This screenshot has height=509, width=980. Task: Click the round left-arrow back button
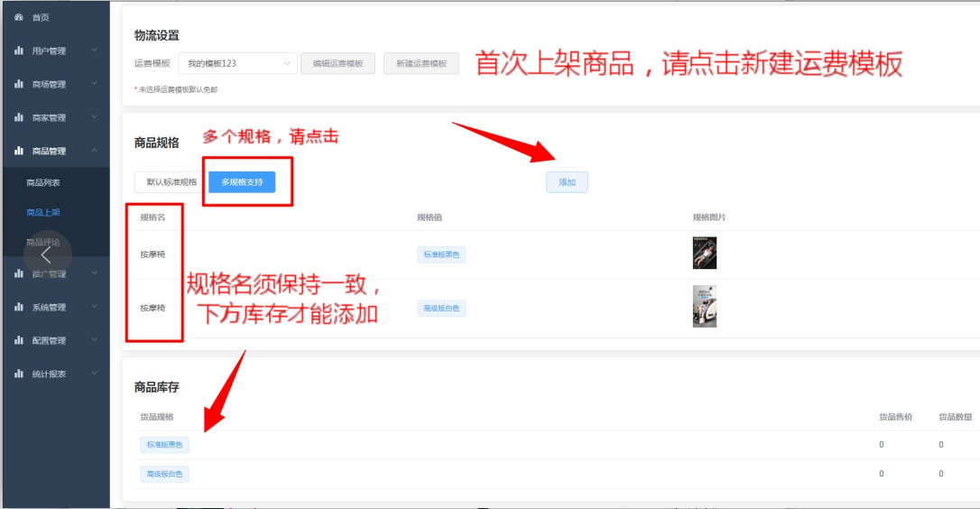pyautogui.click(x=48, y=255)
